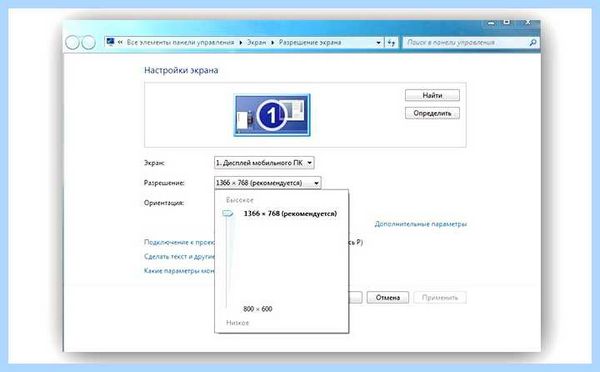
Task: Click the Низкое label in slider popup
Action: point(238,323)
